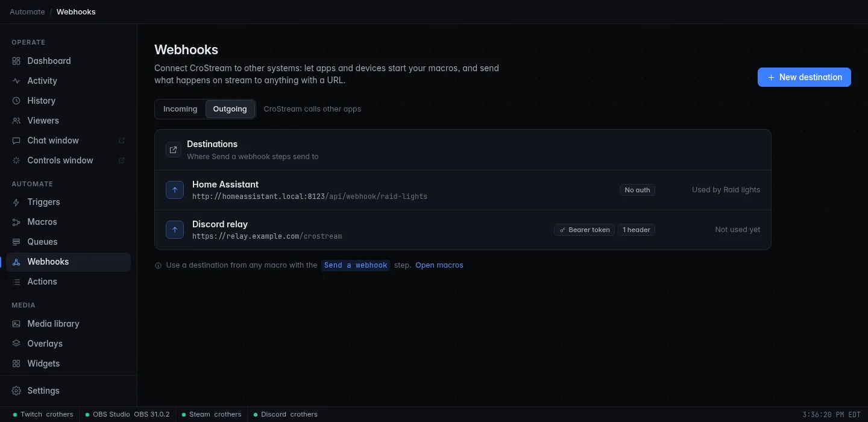Click the Widgets grid icon
Viewport: 868px width, 422px height.
16,364
